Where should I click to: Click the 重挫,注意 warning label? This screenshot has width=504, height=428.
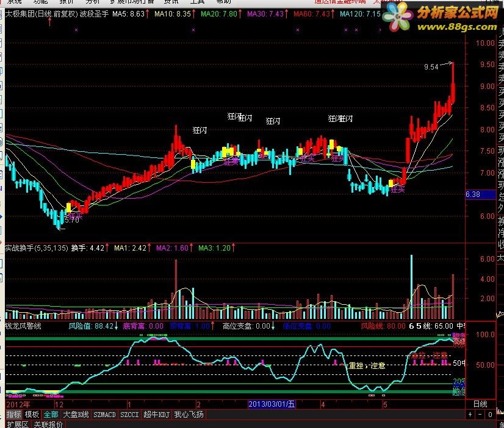point(367,366)
